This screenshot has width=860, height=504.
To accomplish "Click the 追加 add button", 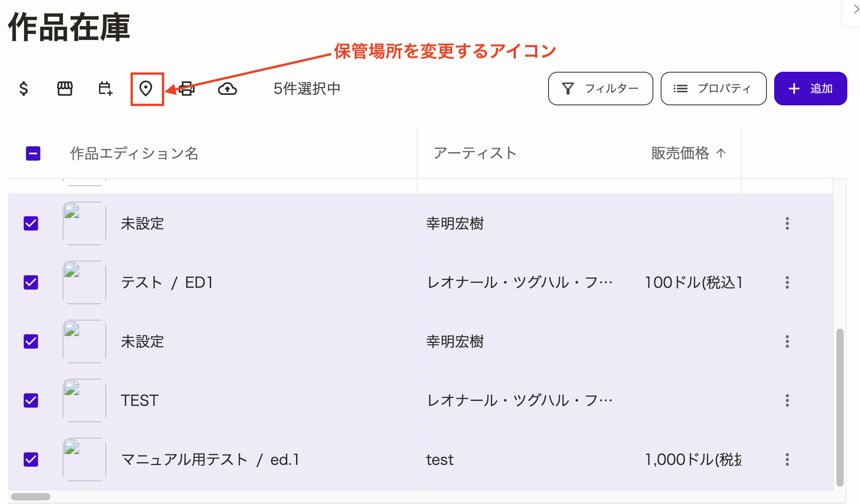I will click(811, 89).
